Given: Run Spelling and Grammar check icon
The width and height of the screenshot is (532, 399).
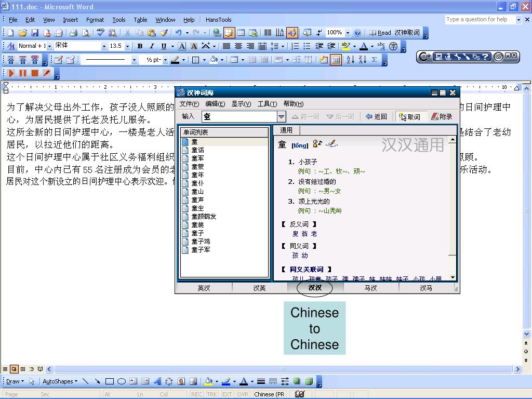Looking at the screenshot, I should pyautogui.click(x=100, y=33).
